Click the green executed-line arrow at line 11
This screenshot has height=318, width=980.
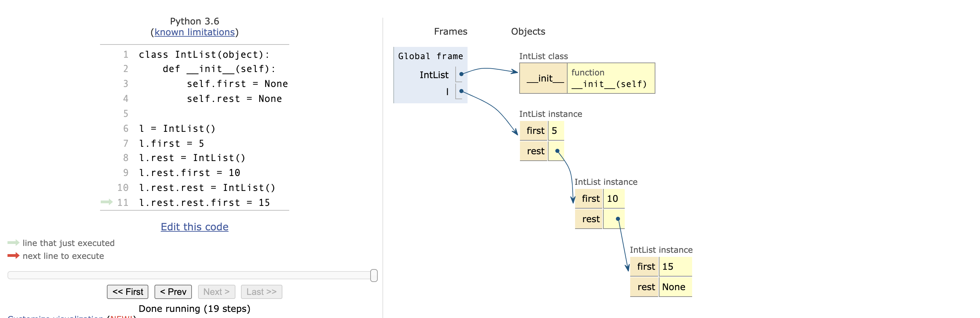[107, 202]
